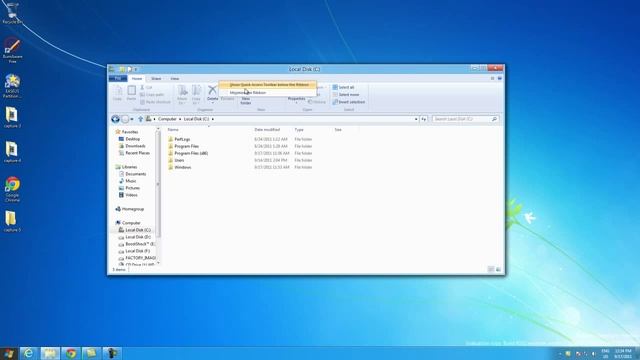The image size is (640, 360).
Task: Switch to the View ribbon tab
Action: click(175, 78)
